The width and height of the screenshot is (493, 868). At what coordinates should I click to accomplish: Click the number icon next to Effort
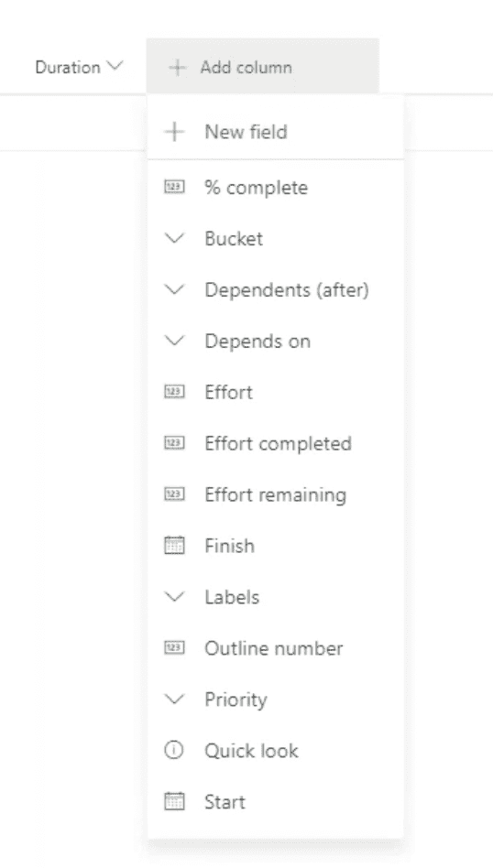[174, 392]
